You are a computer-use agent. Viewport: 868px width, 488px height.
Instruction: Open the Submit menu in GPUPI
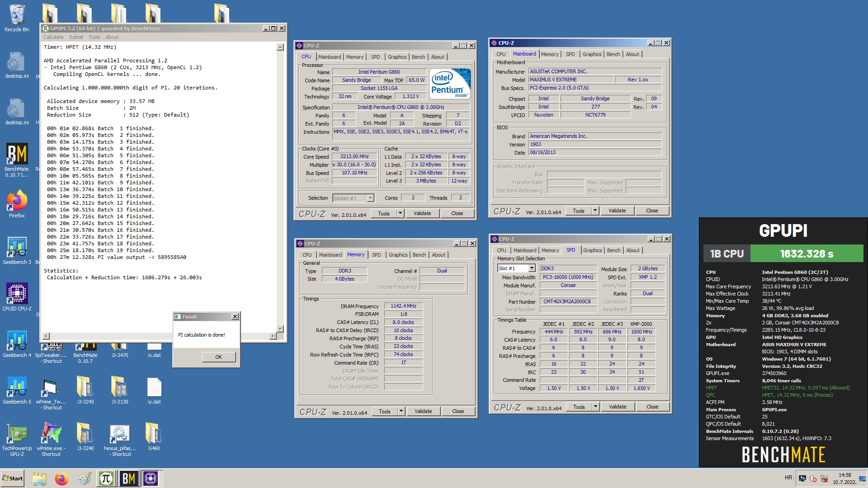pyautogui.click(x=76, y=37)
